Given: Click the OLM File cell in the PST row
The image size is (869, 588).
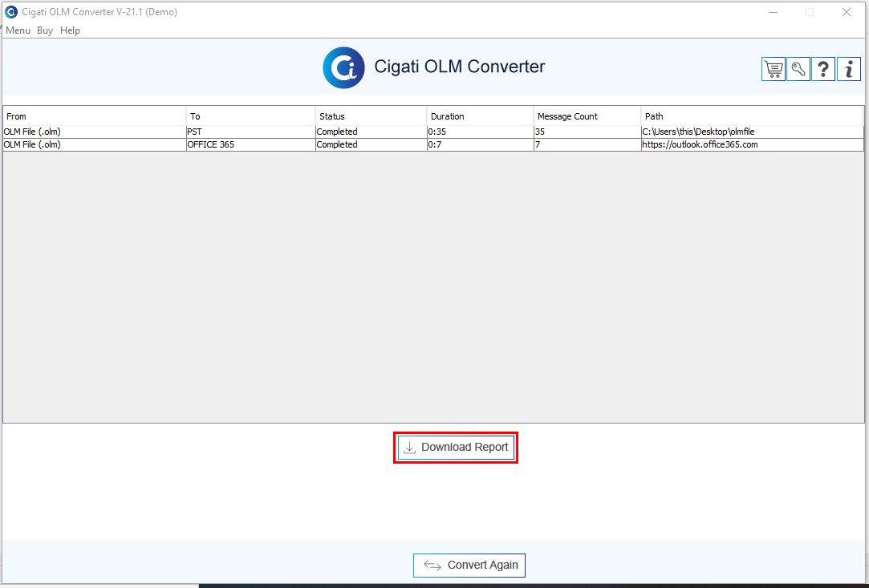Looking at the screenshot, I should [94, 132].
